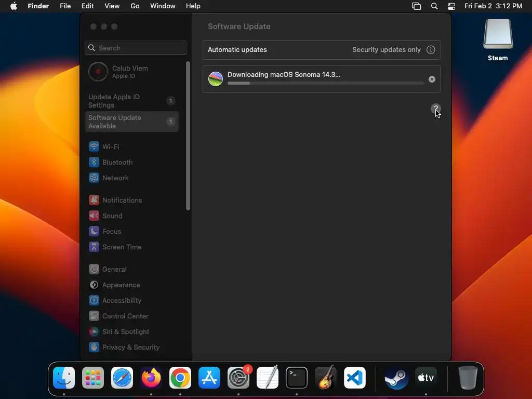Open Launchpad from the Dock
The width and height of the screenshot is (532, 399).
[93, 378]
